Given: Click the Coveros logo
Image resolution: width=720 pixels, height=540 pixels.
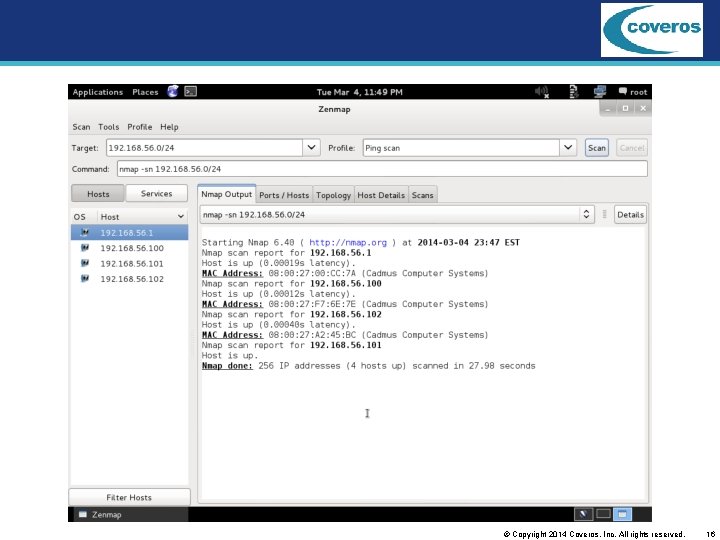Looking at the screenshot, I should pos(652,30).
